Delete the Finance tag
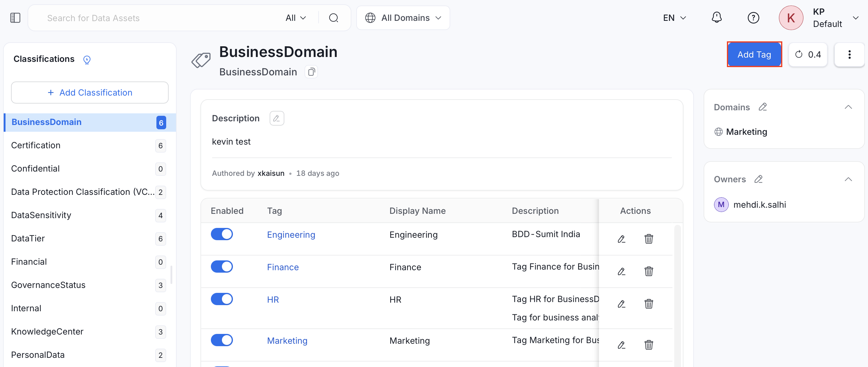 click(649, 271)
